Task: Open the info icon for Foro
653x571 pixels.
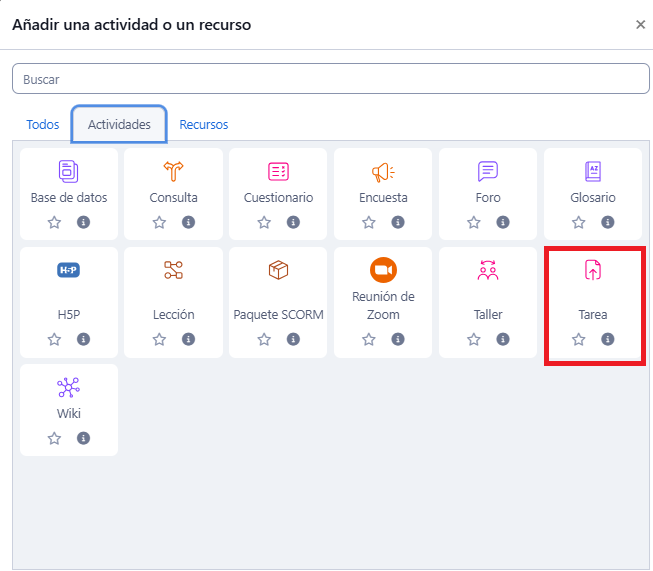Action: [x=503, y=222]
